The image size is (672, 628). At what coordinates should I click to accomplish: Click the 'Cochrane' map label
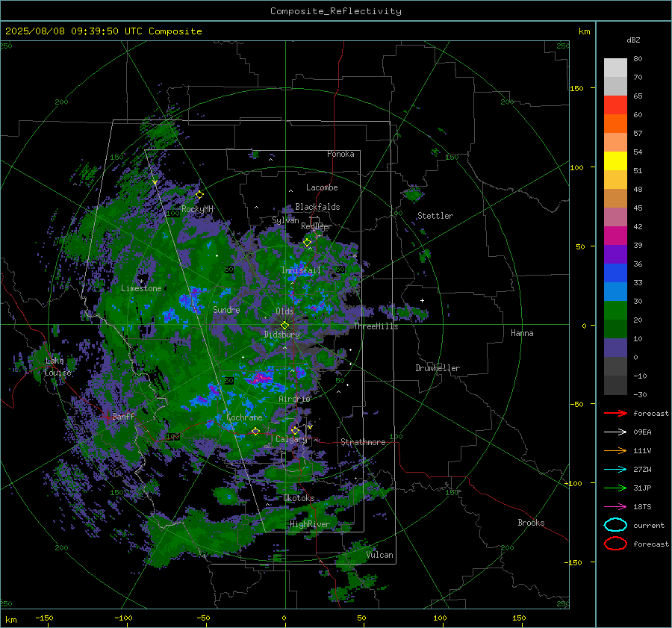244,417
